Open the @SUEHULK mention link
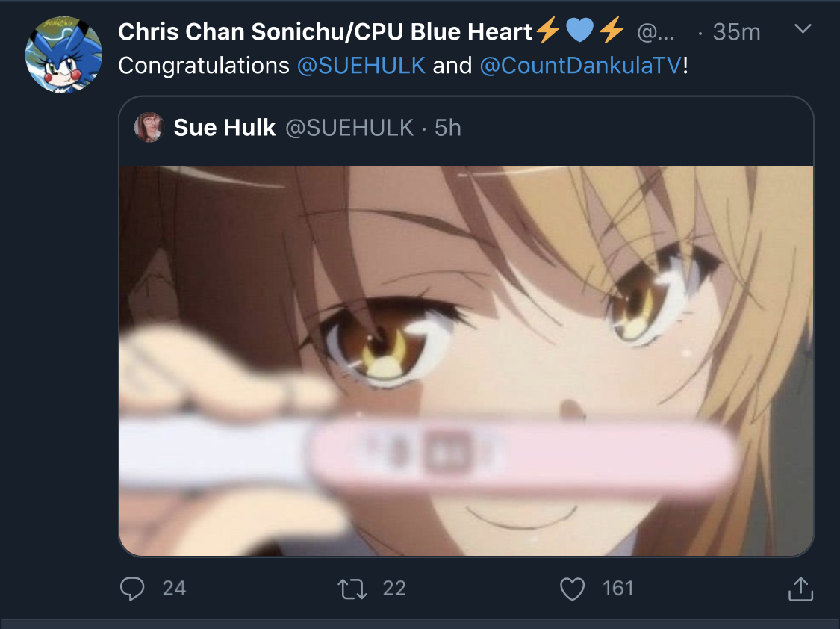This screenshot has width=840, height=629. point(361,66)
